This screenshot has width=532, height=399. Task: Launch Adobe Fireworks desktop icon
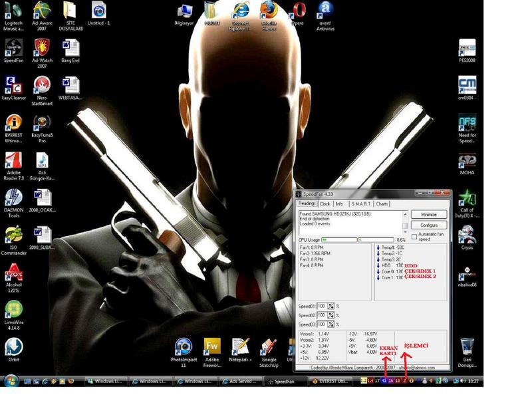(x=212, y=352)
